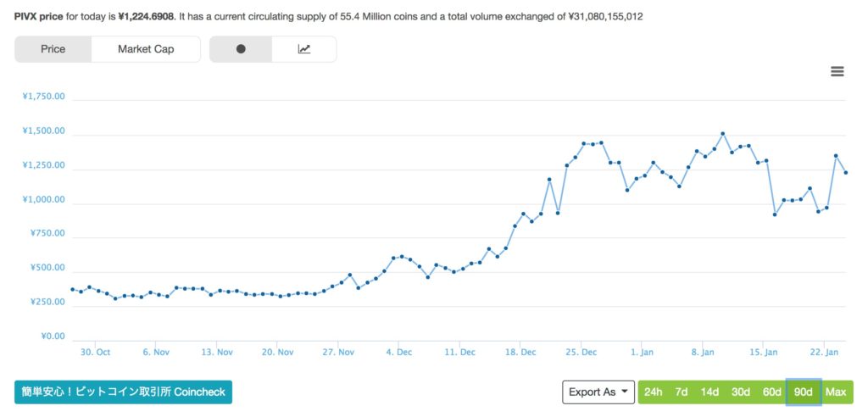This screenshot has height=417, width=868.
Task: Select the 90d time range
Action: coord(804,392)
